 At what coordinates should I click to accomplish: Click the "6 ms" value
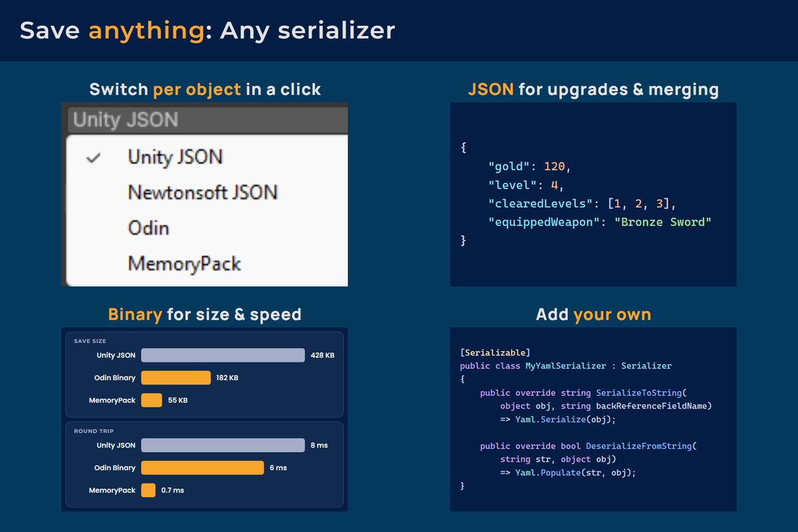tap(279, 468)
